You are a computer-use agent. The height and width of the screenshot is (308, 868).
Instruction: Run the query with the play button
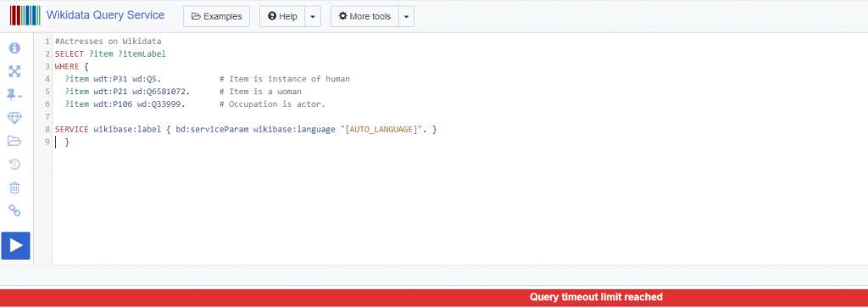(x=15, y=245)
